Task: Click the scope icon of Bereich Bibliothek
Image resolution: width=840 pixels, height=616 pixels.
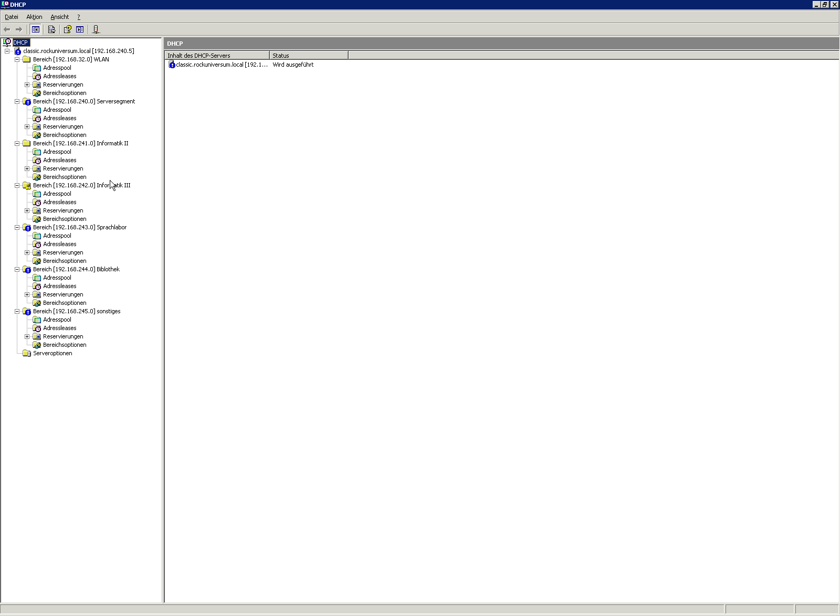Action: (27, 269)
